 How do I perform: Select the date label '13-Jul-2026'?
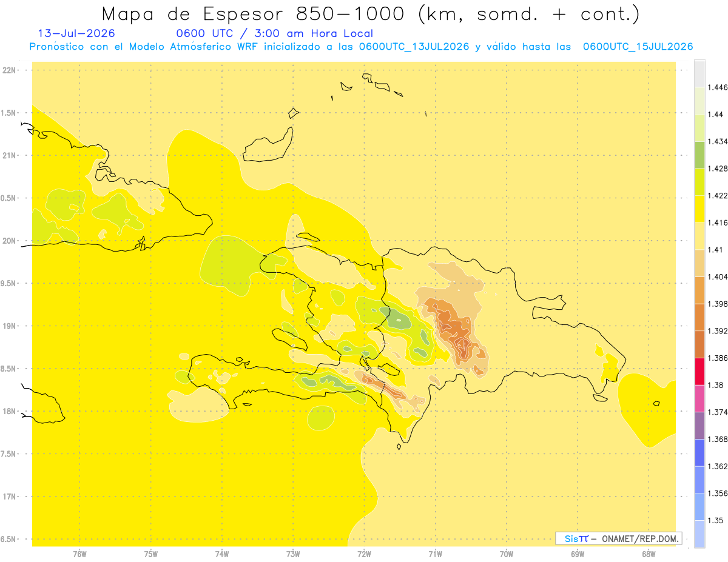coord(76,33)
